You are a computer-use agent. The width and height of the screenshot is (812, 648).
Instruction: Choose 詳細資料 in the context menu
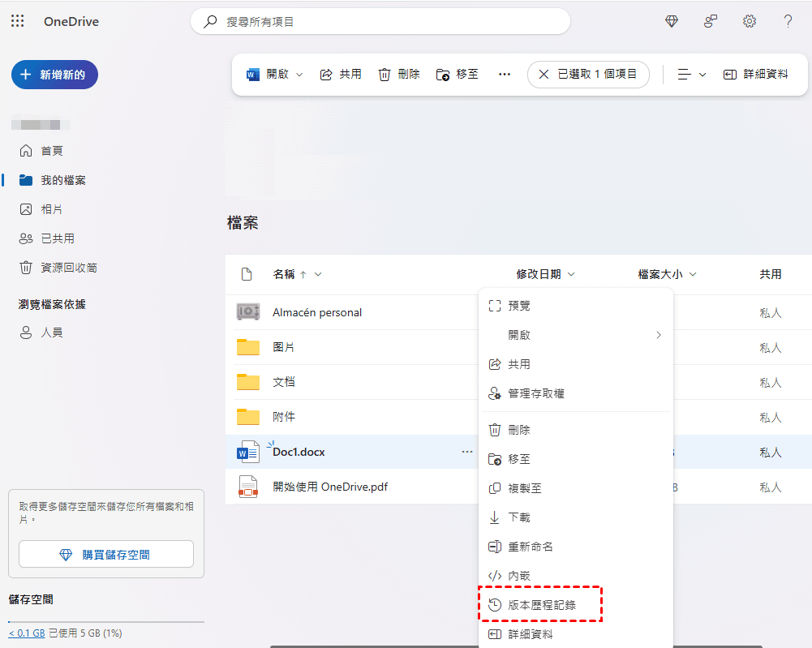pos(576,634)
